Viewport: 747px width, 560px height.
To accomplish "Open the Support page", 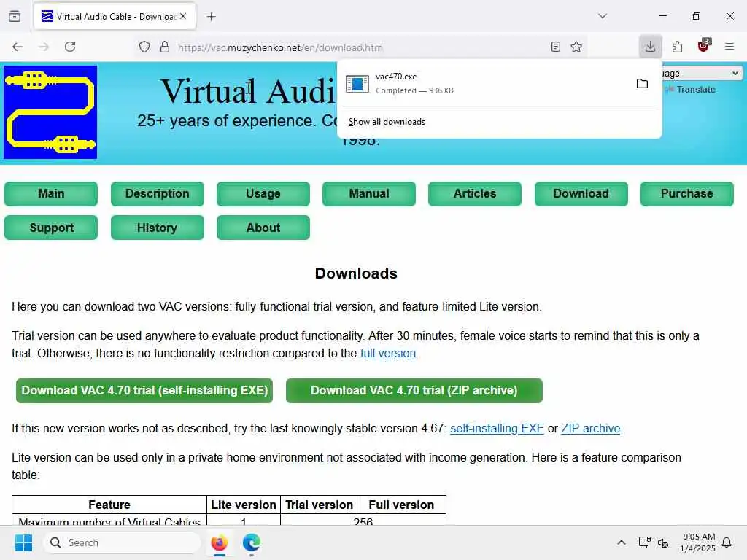I will [51, 227].
